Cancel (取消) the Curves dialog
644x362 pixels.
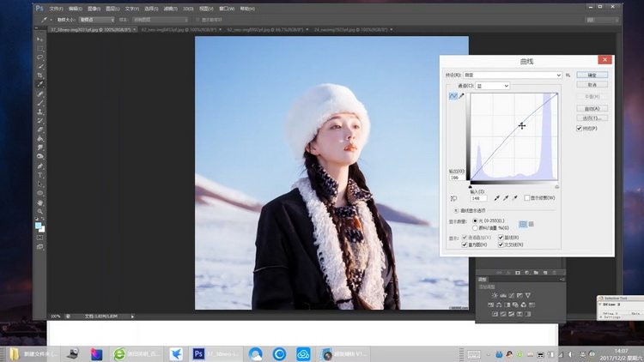click(592, 85)
